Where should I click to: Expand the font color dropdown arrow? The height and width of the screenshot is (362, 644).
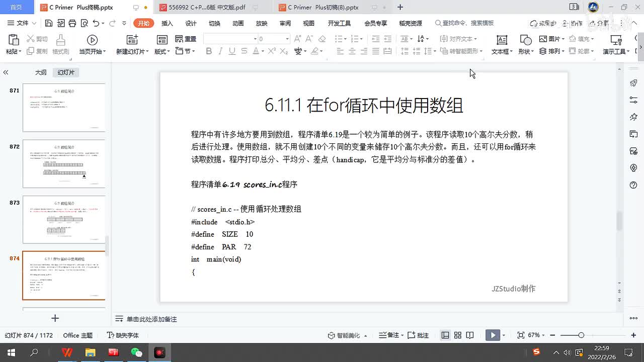263,51
